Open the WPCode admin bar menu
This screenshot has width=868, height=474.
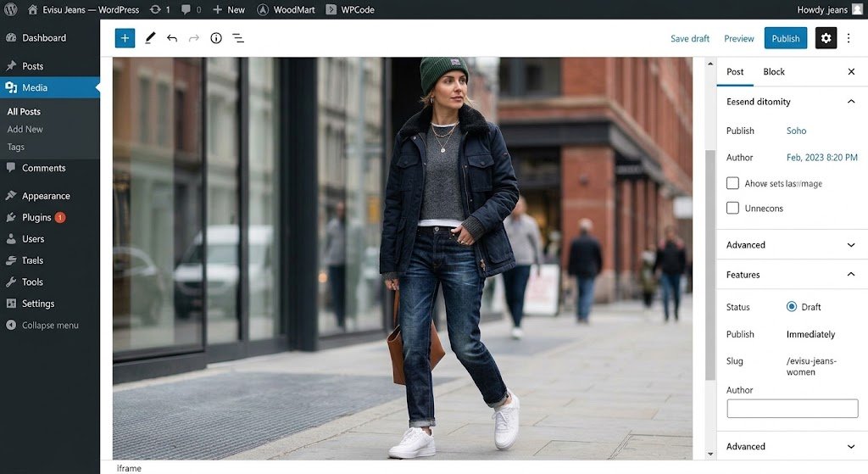click(x=350, y=9)
